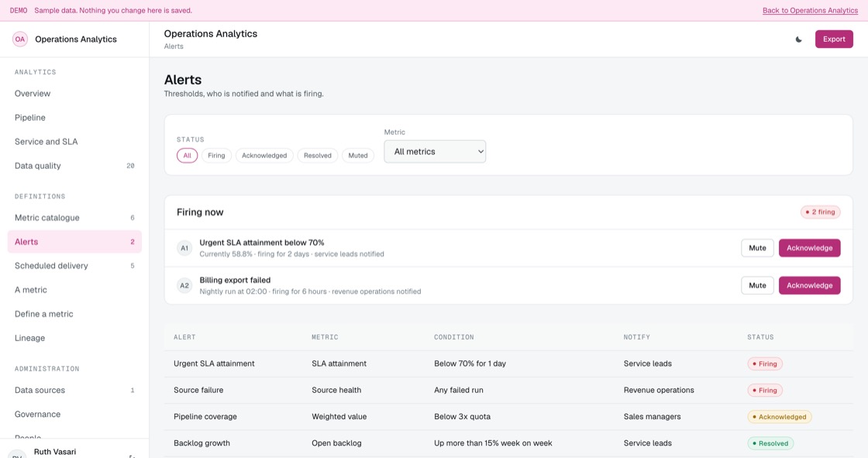This screenshot has height=458, width=868.
Task: Mute the Billing export failed alert
Action: 757,286
